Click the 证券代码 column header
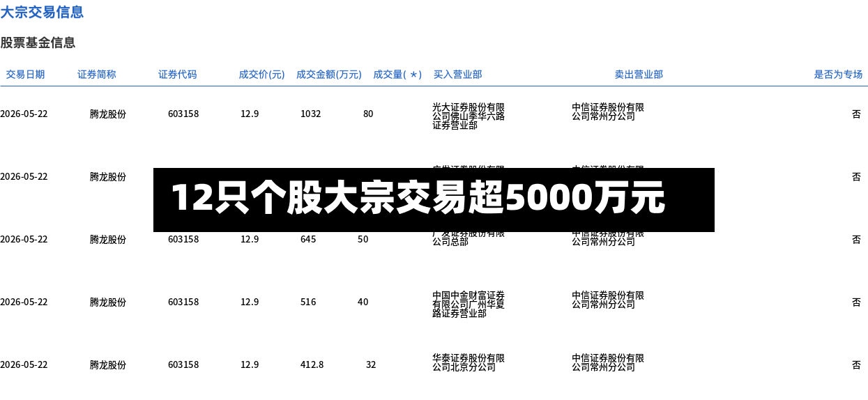 177,75
